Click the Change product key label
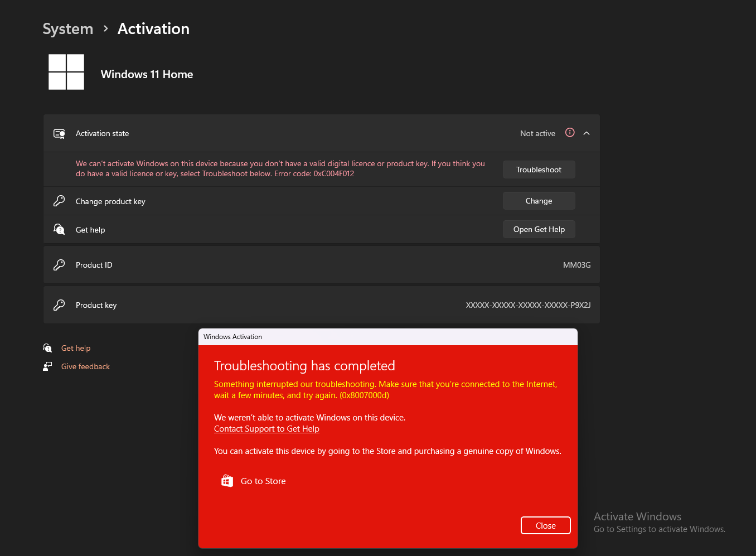This screenshot has height=556, width=756. [110, 201]
